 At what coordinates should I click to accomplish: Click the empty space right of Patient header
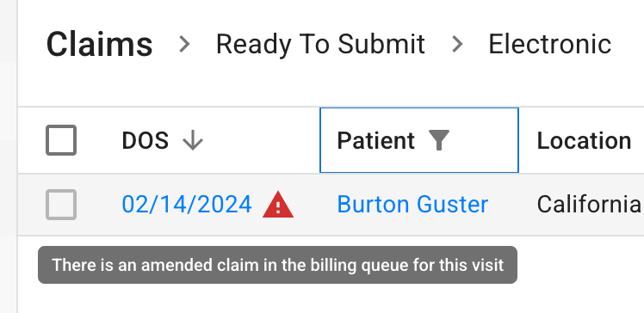tap(485, 140)
